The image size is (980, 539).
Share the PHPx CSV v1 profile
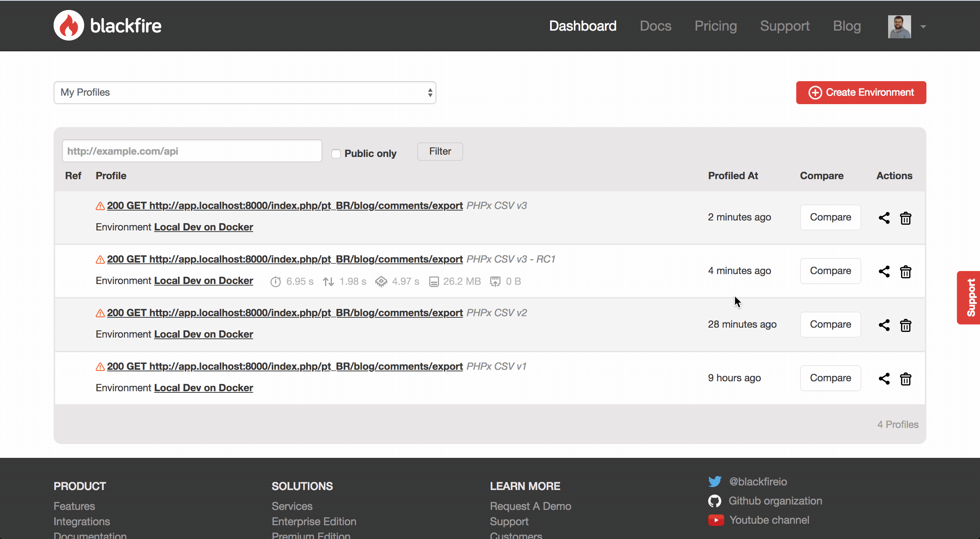[884, 379]
